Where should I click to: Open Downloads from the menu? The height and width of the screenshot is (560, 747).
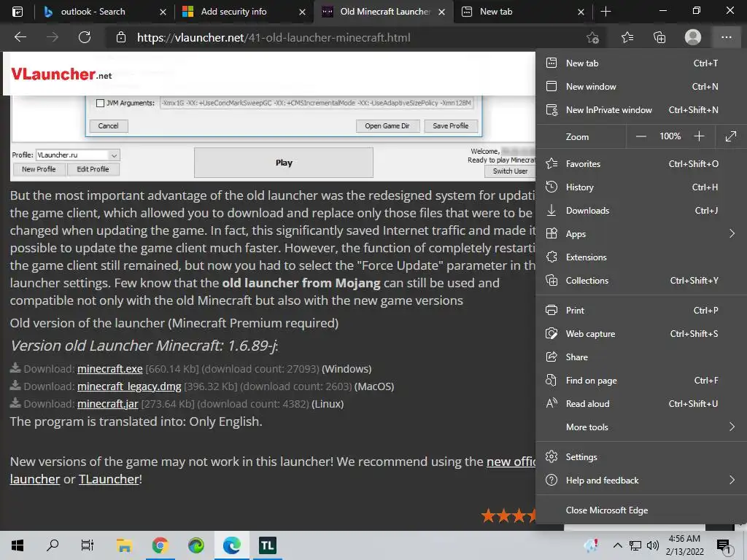tap(641, 210)
